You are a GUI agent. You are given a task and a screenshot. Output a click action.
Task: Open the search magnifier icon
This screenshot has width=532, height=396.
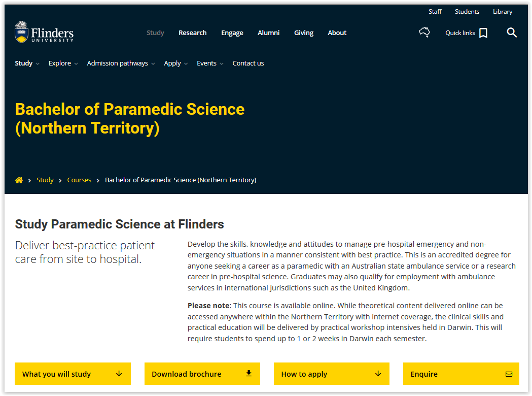512,32
